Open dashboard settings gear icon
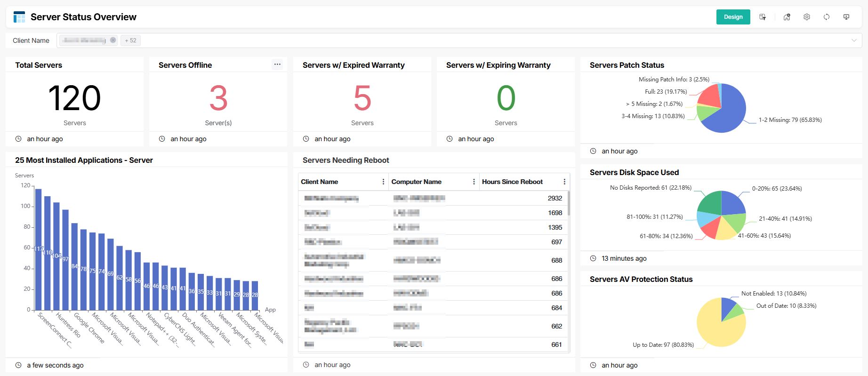The image size is (868, 376). click(807, 17)
